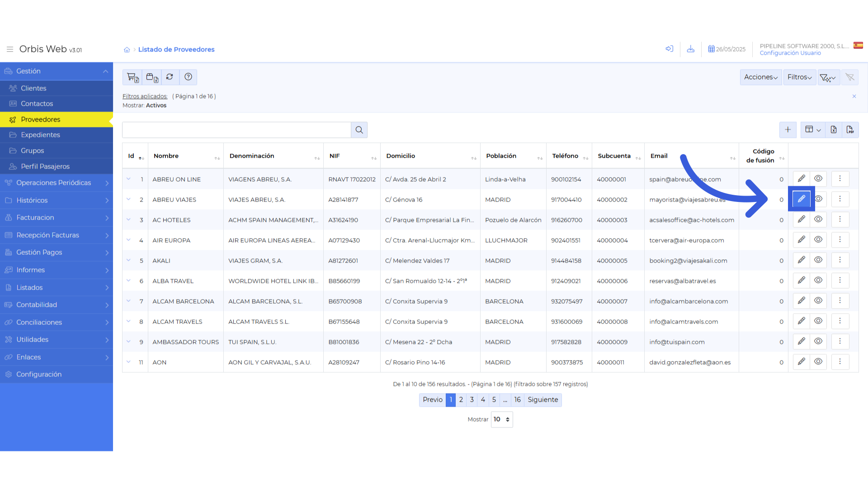Go to the Siguiente page
The image size is (868, 488).
[543, 400]
